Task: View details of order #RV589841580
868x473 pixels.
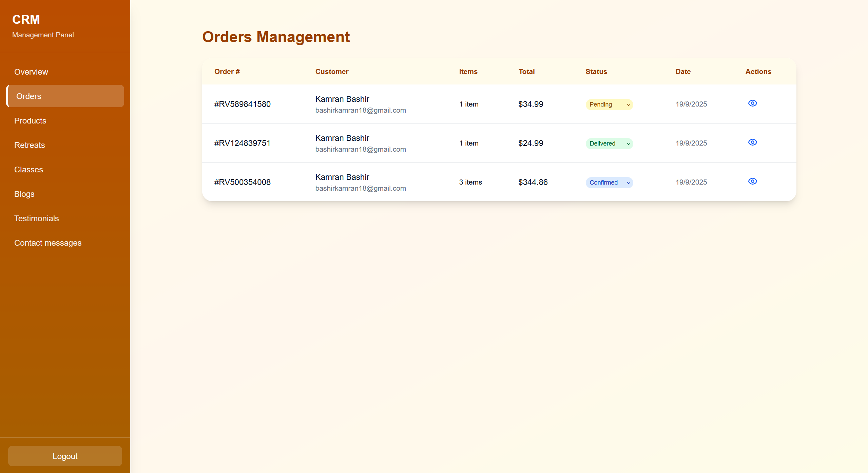Action: [x=752, y=103]
